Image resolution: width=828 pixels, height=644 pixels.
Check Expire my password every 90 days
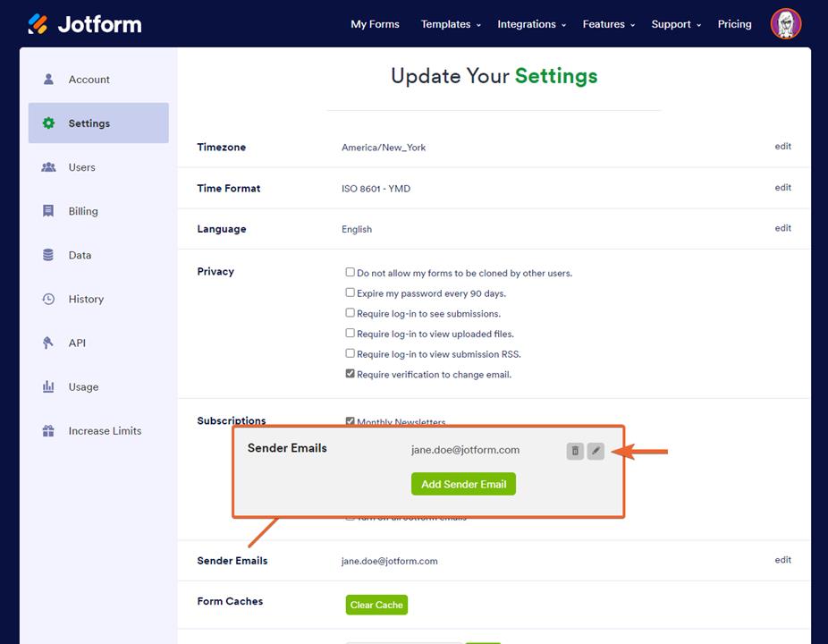pos(350,292)
